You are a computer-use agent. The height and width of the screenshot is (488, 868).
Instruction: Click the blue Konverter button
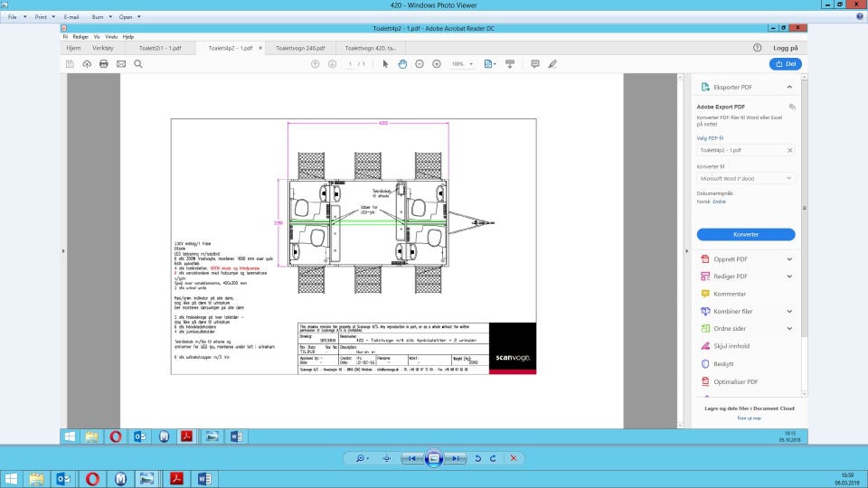[x=745, y=234]
